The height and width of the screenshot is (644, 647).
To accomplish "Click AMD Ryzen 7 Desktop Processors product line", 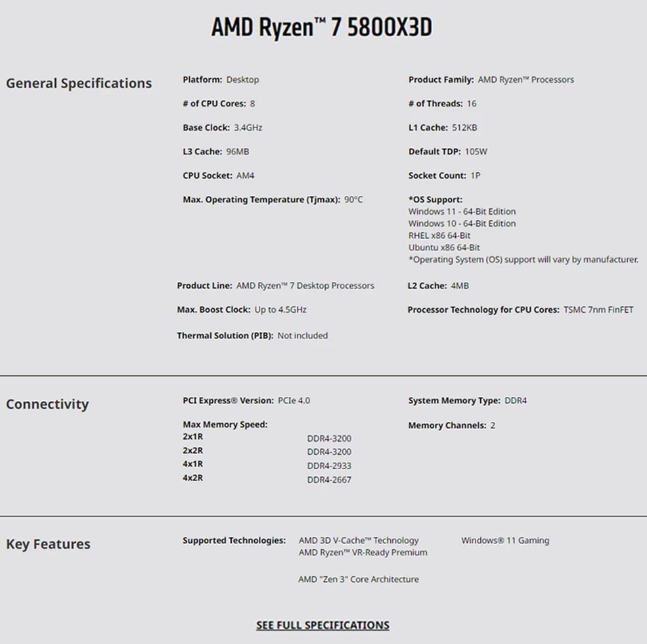I will click(x=305, y=286).
